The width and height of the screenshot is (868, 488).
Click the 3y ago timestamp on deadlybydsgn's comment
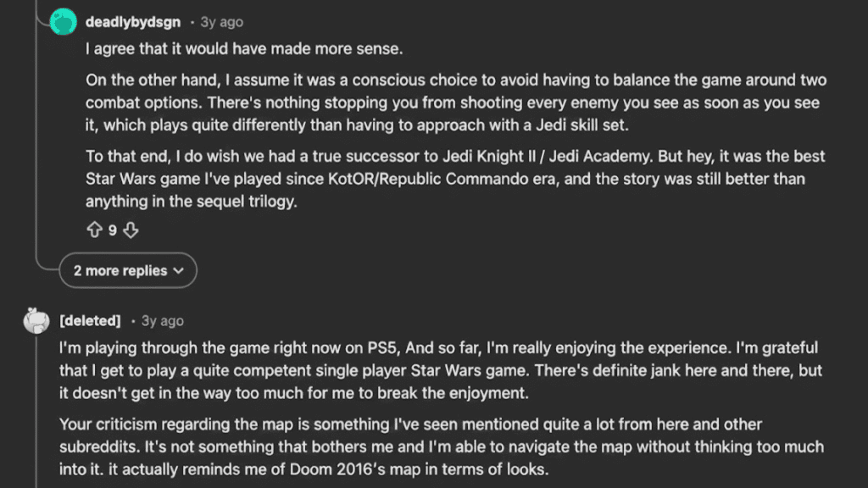220,22
